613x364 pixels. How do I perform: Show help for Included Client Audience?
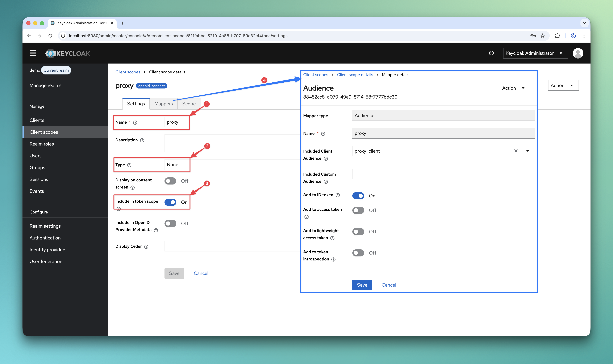(x=326, y=159)
